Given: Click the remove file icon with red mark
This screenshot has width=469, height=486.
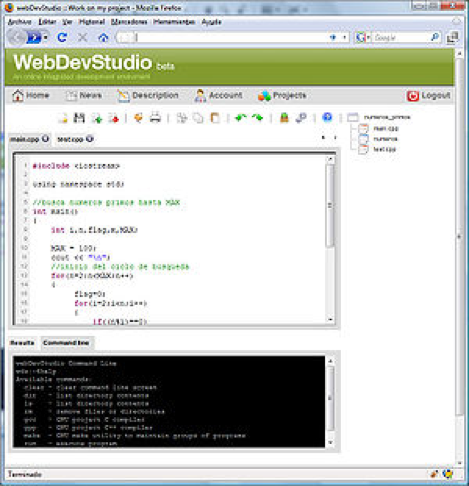Looking at the screenshot, I should click(113, 118).
